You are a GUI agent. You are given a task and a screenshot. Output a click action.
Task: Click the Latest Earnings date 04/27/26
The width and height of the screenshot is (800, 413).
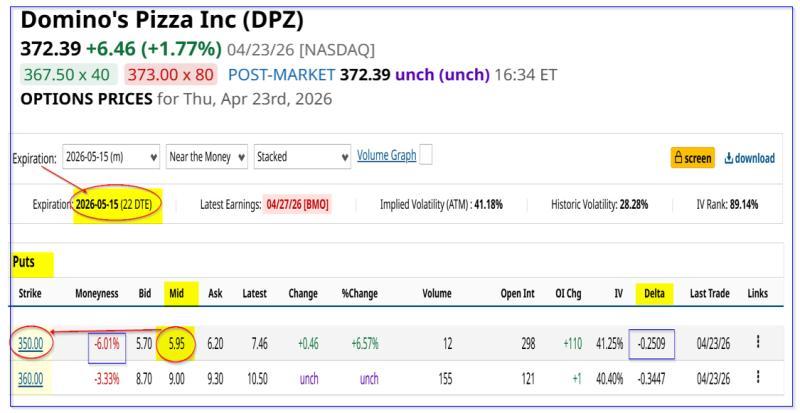click(x=297, y=204)
